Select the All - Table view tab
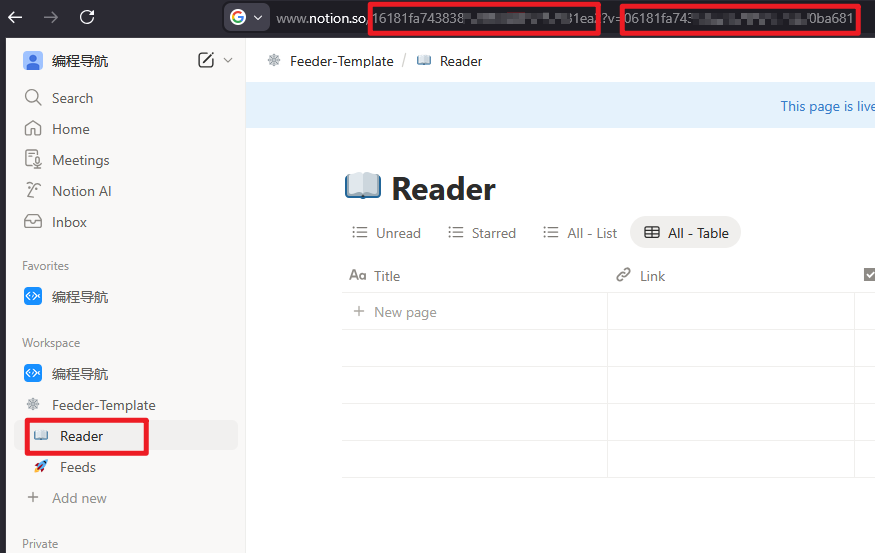This screenshot has width=875, height=553. 686,233
